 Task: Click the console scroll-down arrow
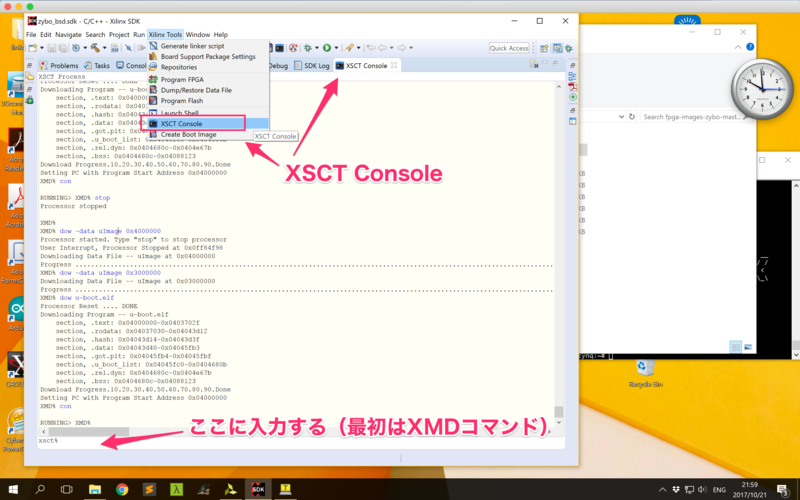(559, 422)
